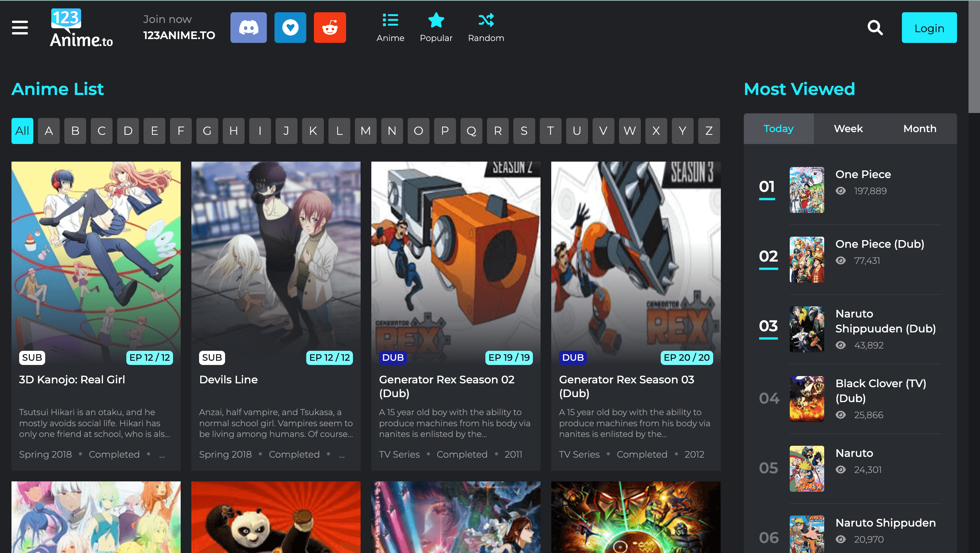Filter anime list by letter Z
Screen dimensions: 980x553
[709, 131]
